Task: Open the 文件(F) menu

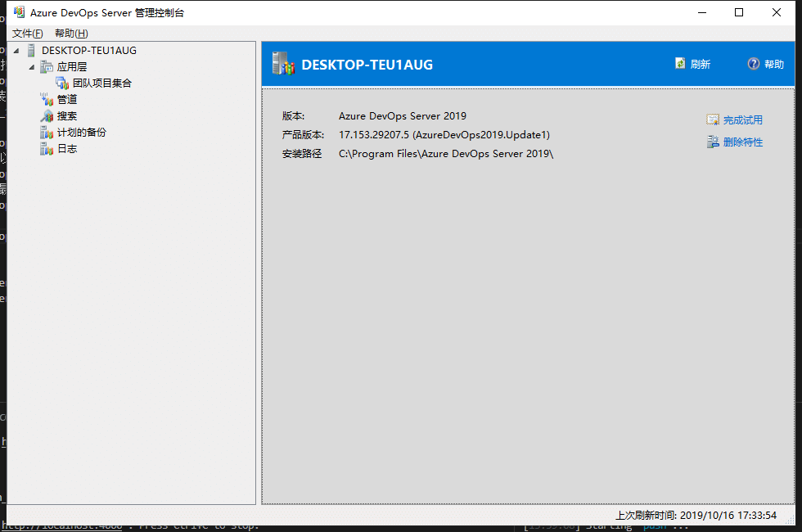Action: point(28,34)
